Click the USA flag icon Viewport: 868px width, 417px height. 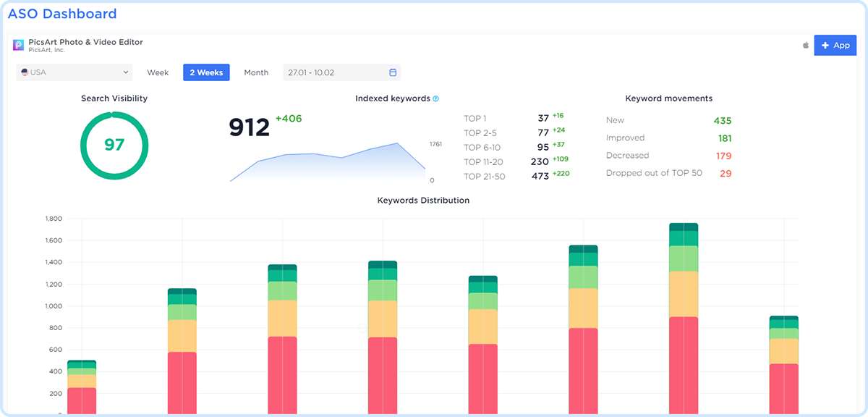coord(25,72)
